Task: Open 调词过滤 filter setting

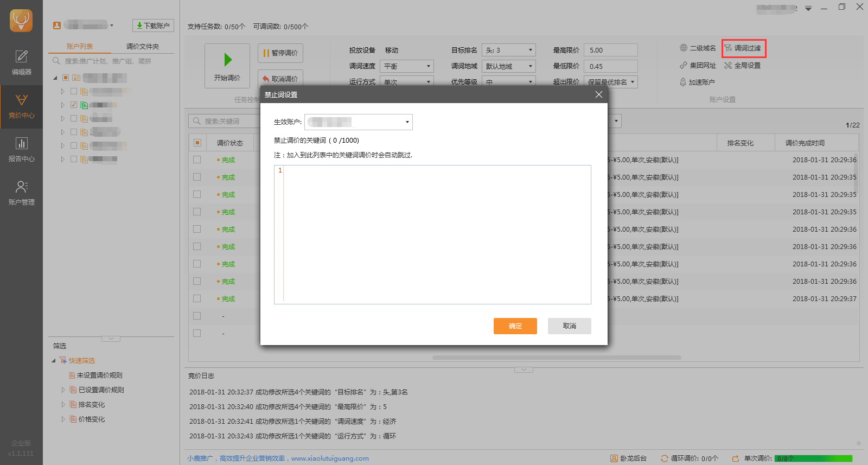Action: click(x=743, y=48)
